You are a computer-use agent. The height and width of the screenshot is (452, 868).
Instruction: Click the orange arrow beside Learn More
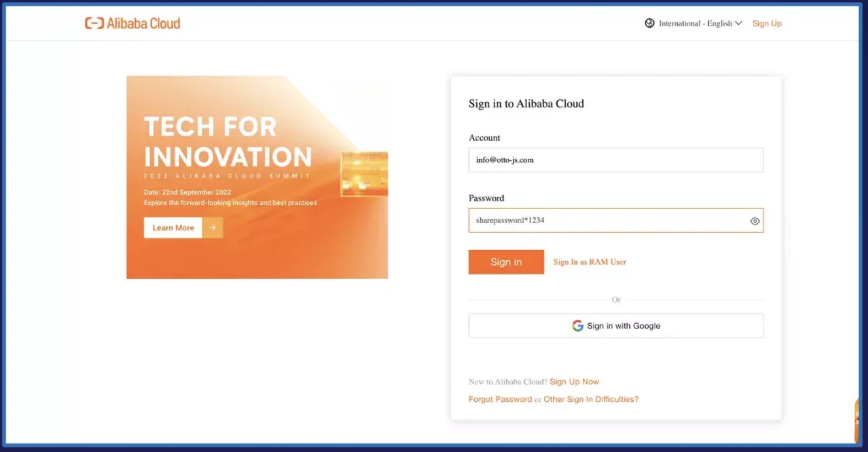point(212,228)
